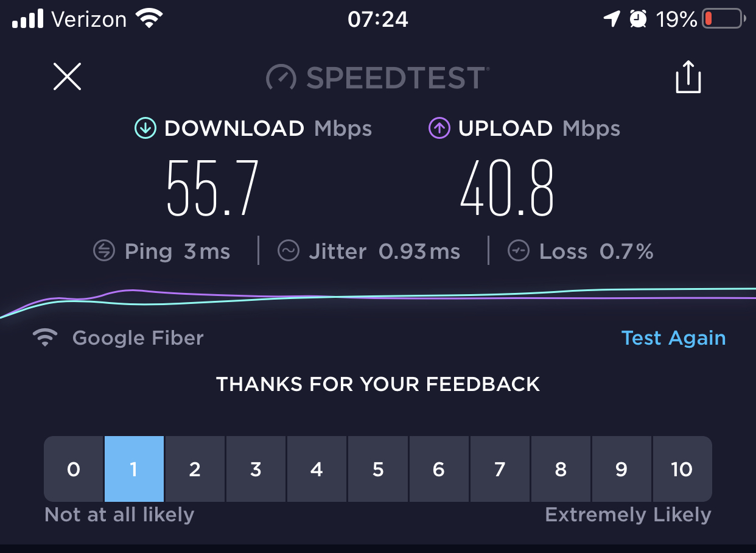756x553 pixels.
Task: Tap the 55.7 download speed value
Action: pos(213,188)
